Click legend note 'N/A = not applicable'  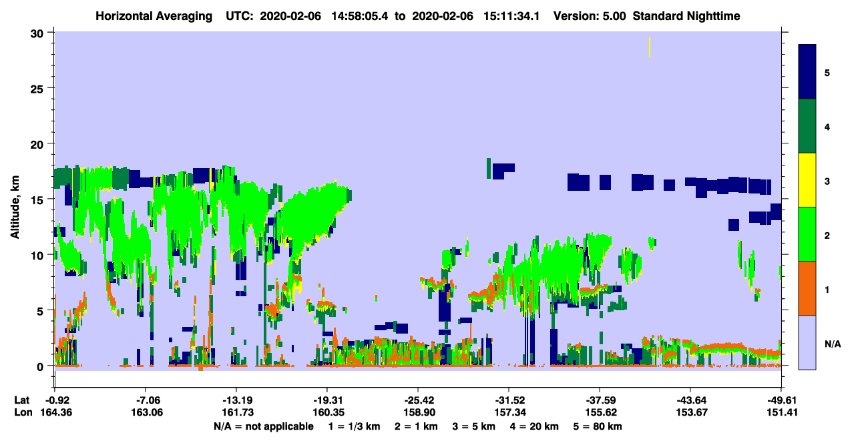pyautogui.click(x=263, y=426)
